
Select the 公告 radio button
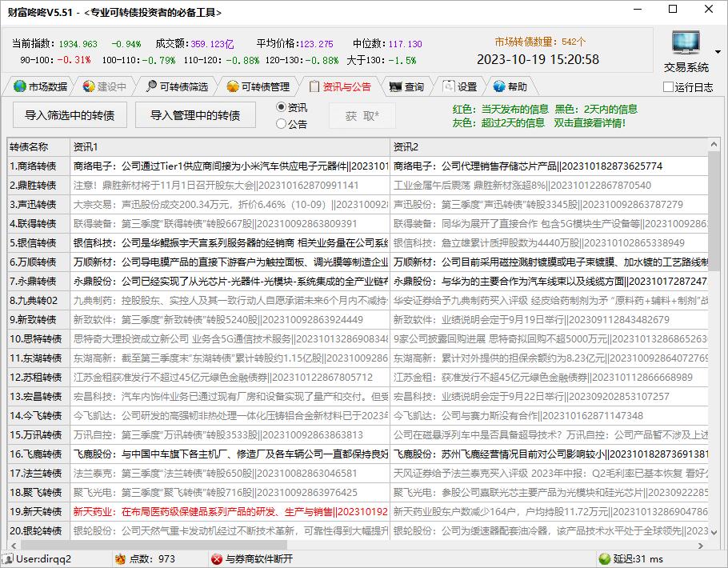tap(281, 124)
